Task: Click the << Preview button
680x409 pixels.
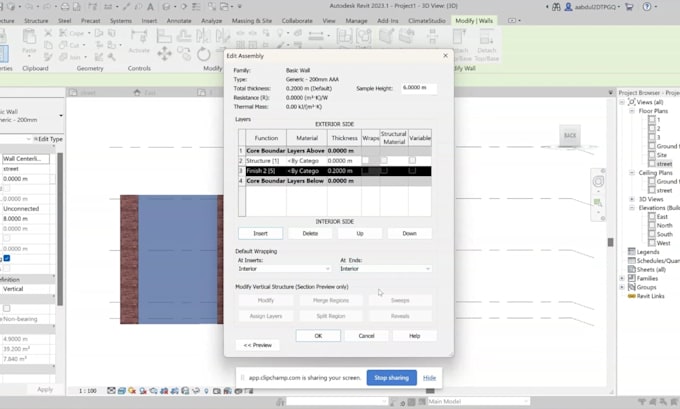Action: point(258,345)
